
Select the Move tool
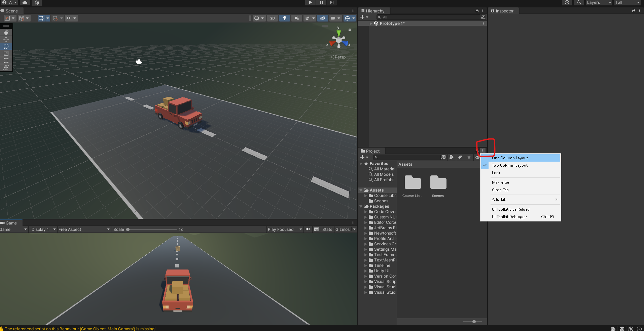coord(6,39)
